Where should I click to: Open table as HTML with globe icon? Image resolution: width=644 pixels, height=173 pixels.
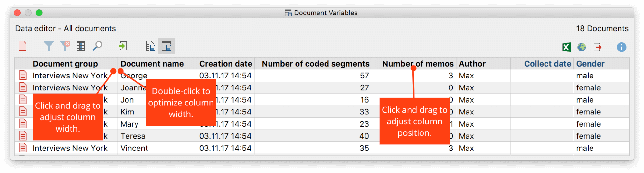pyautogui.click(x=582, y=47)
